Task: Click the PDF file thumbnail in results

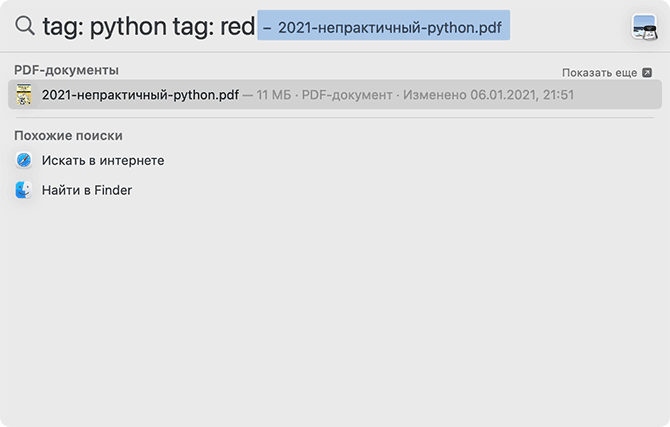Action: point(24,95)
